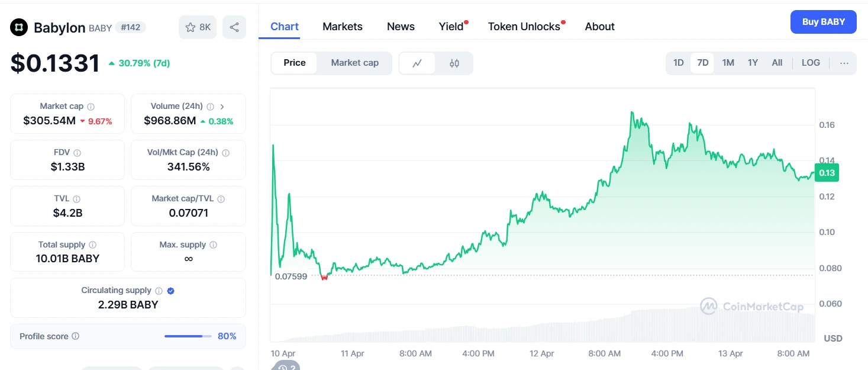This screenshot has width=868, height=370.
Task: Show Total supply info icon
Action: [x=93, y=245]
